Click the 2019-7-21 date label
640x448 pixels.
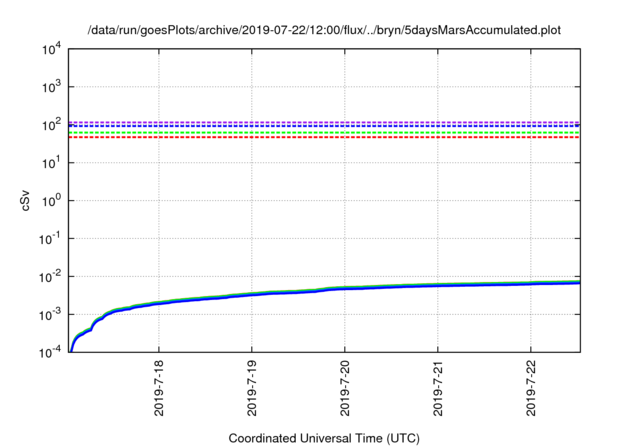tap(438, 388)
